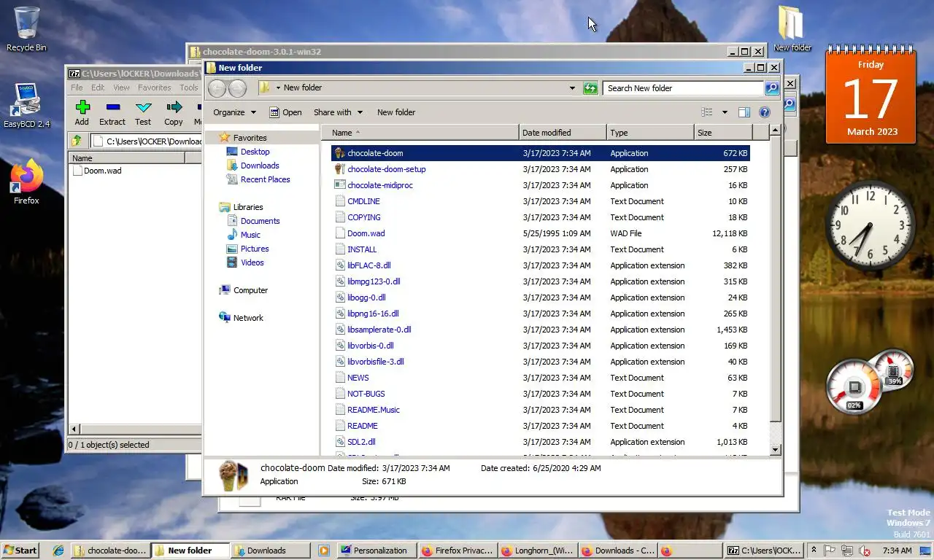Open Documents library in navigation pane
This screenshot has height=560, width=934.
coord(260,221)
